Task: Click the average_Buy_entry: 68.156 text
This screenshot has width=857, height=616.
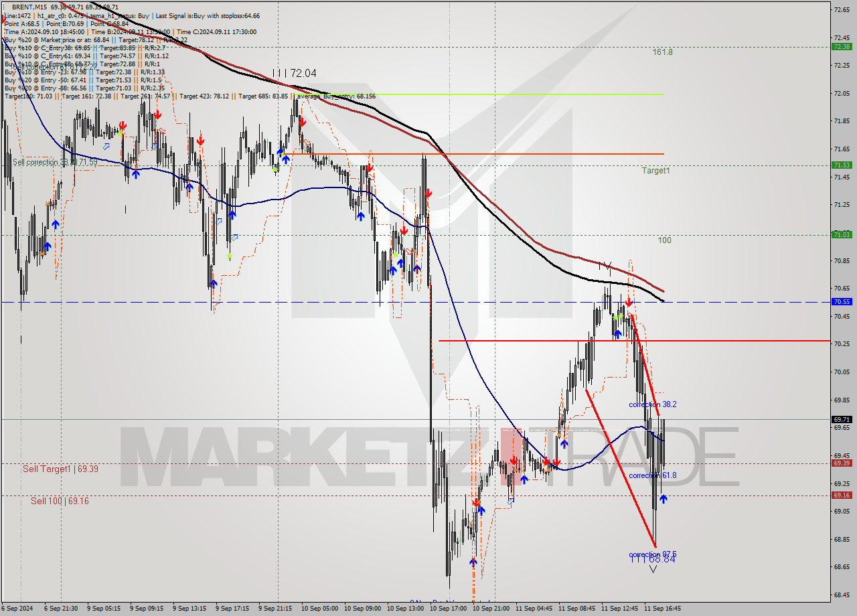Action: 335,96
